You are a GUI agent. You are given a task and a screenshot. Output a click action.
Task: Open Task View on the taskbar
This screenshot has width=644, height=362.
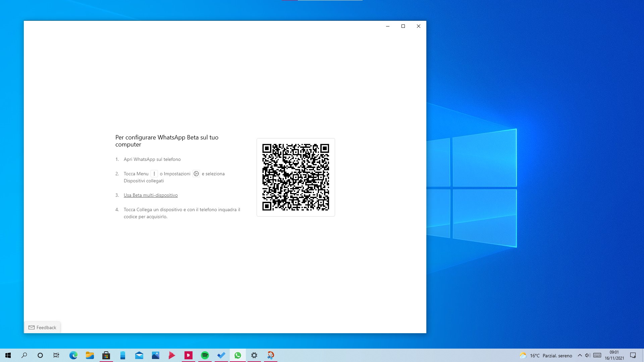tap(56, 355)
